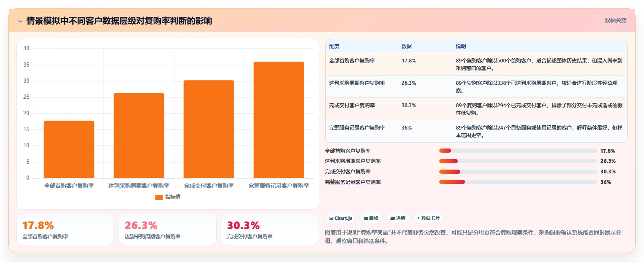This screenshot has height=262, width=644.
Task: Click 达到采购周期客户复购率 label beside the progress bar
Action: (x=353, y=161)
